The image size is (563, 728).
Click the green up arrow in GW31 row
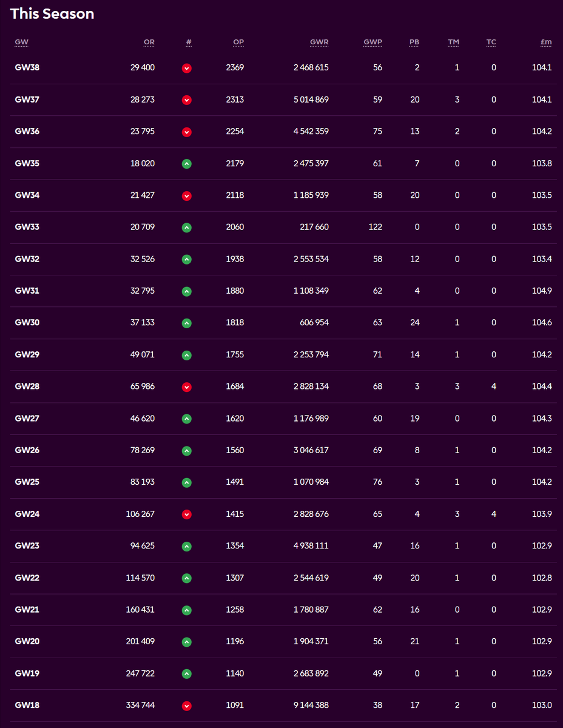coord(187,291)
